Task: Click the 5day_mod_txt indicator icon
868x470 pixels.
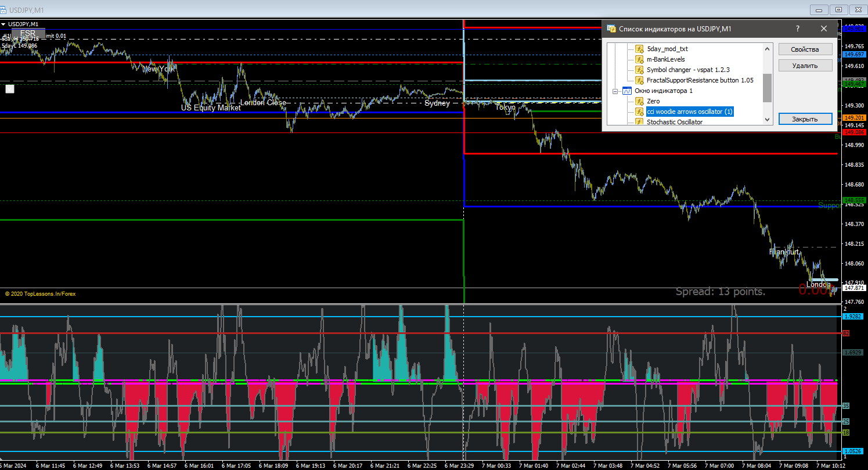Action: (639, 49)
